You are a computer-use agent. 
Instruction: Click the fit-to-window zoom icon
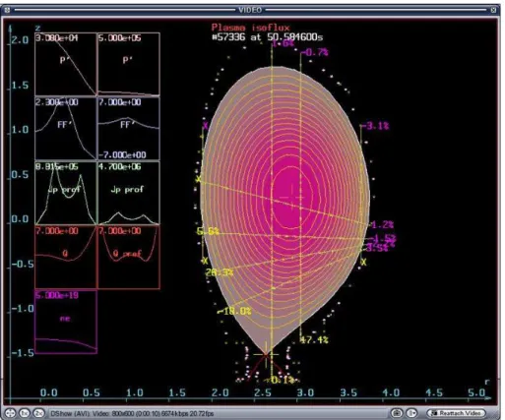(10, 413)
